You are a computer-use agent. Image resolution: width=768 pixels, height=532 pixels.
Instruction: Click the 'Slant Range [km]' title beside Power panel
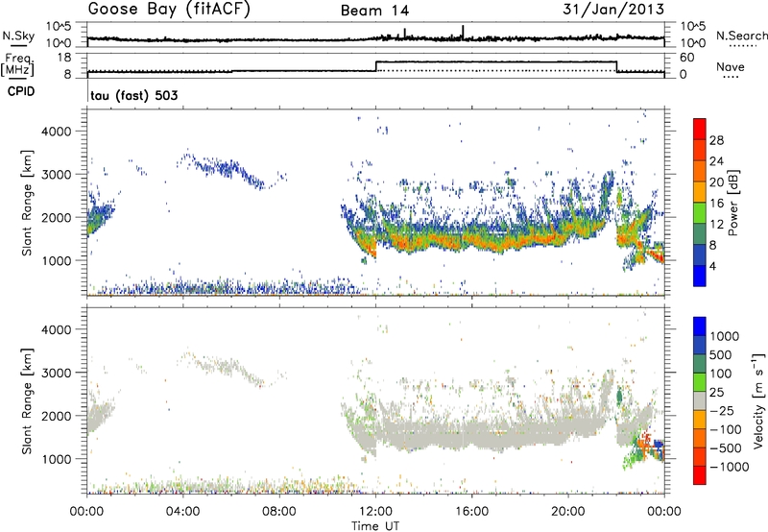(27, 203)
